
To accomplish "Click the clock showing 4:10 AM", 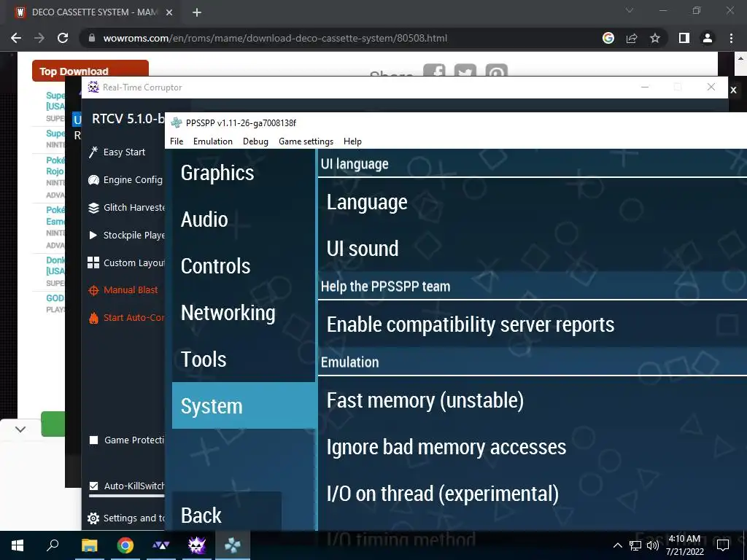I will pyautogui.click(x=684, y=545).
